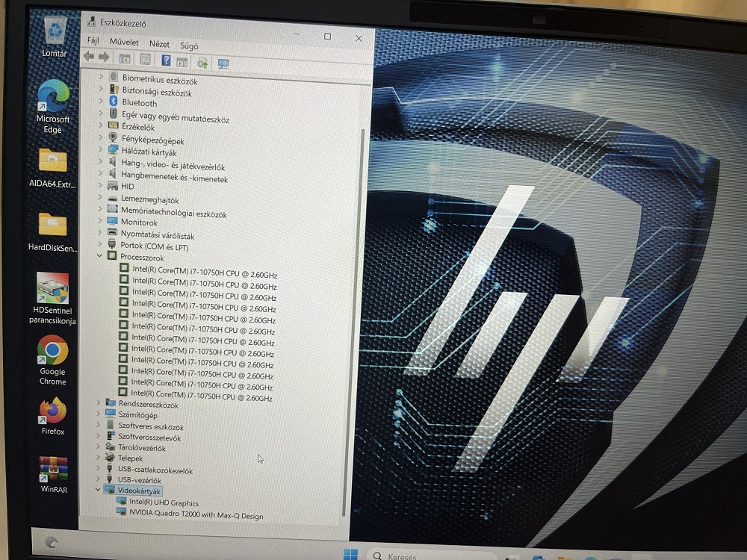Viewport: 747px width, 560px height.
Task: Open the HDSentinel parancsikonja shortcut
Action: pos(52,299)
